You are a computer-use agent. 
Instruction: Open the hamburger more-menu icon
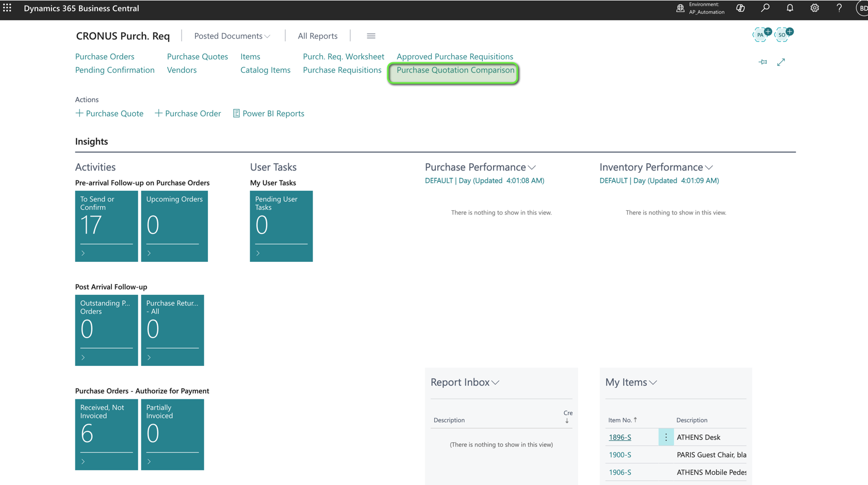(x=371, y=36)
